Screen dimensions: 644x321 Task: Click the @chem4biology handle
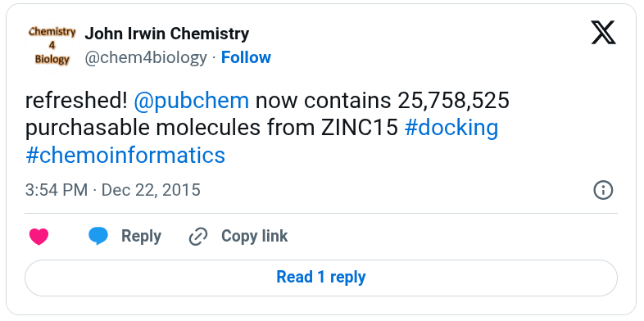[146, 57]
